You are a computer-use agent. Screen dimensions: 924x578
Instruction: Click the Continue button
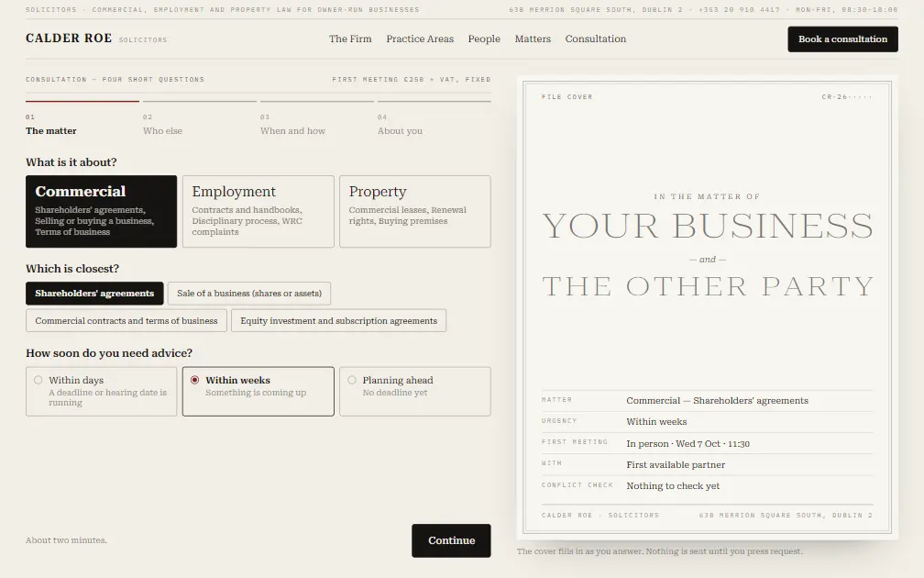[451, 540]
